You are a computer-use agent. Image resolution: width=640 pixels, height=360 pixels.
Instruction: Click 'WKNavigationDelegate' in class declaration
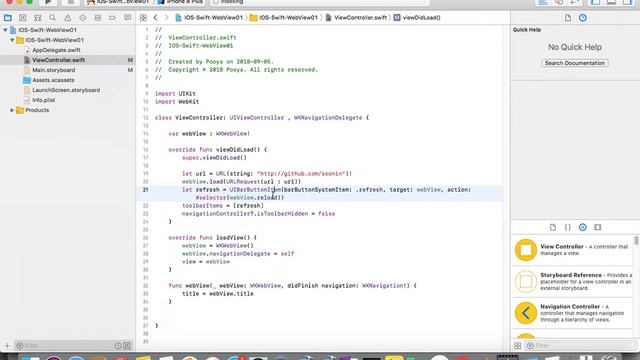[328, 118]
